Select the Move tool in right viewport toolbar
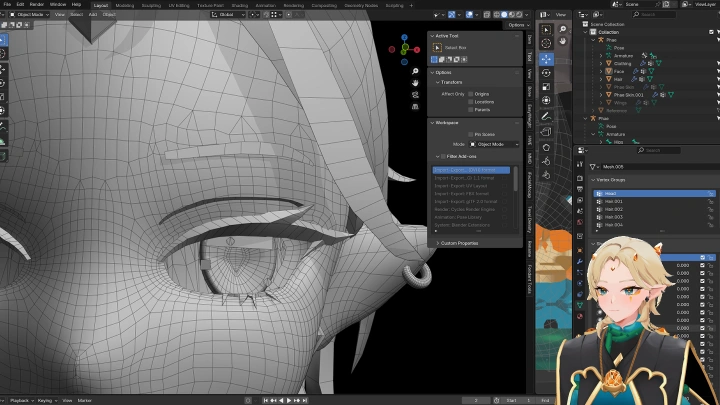The width and height of the screenshot is (720, 405). [546, 59]
